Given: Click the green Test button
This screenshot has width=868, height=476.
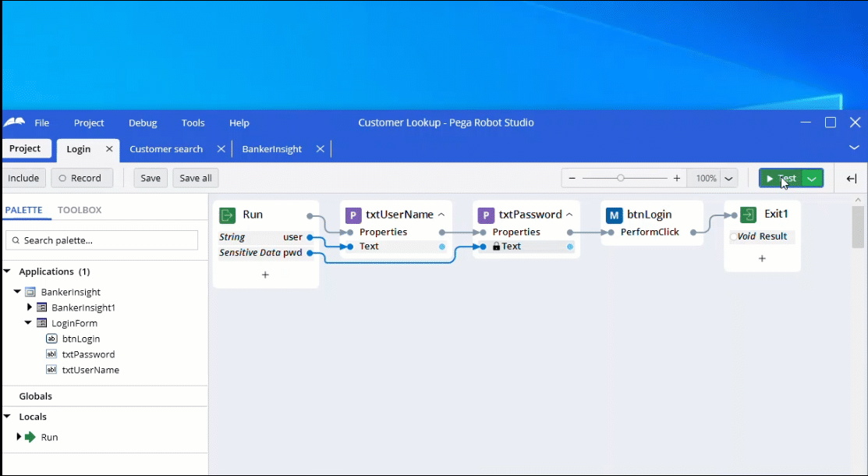Looking at the screenshot, I should [x=781, y=179].
